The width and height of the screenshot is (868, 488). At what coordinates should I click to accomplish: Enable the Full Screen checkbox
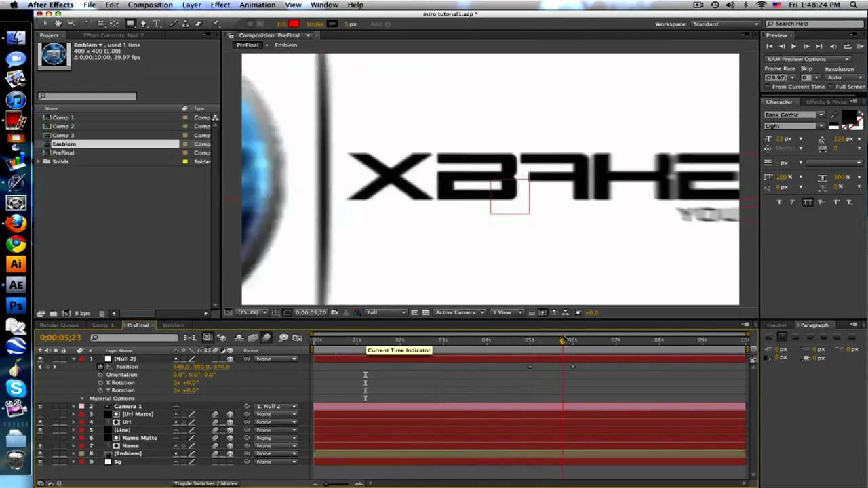pos(831,87)
